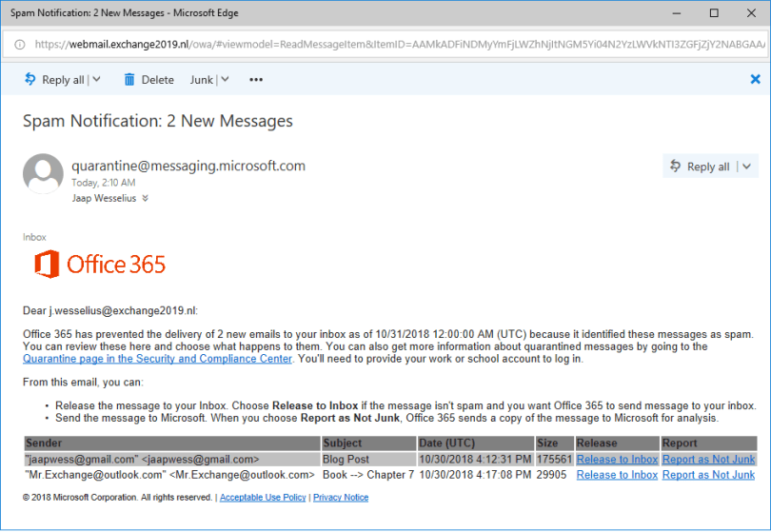The image size is (771, 532).
Task: Open the Privacy Notice link
Action: (x=340, y=498)
